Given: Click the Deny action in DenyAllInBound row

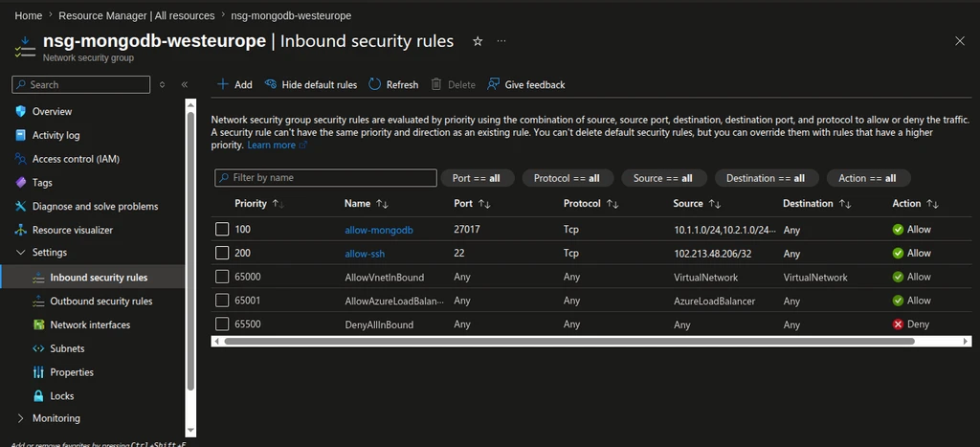Looking at the screenshot, I should [911, 324].
